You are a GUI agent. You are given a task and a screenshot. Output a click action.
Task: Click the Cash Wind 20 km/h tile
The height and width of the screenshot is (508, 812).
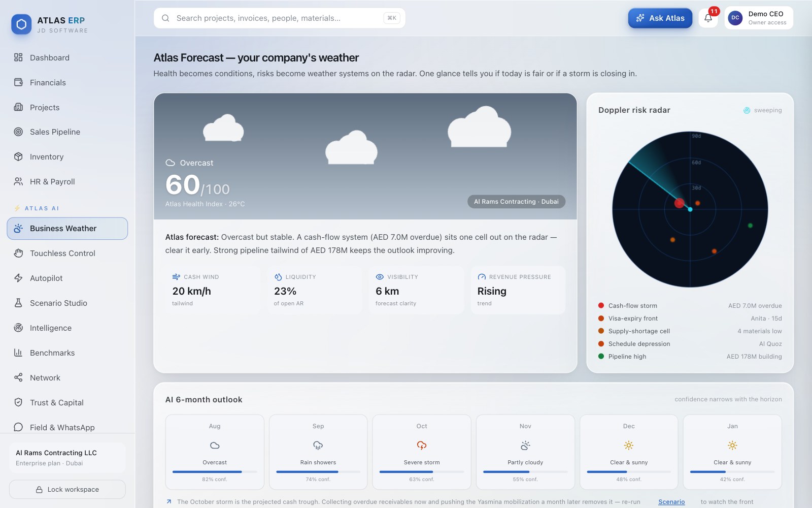click(213, 290)
